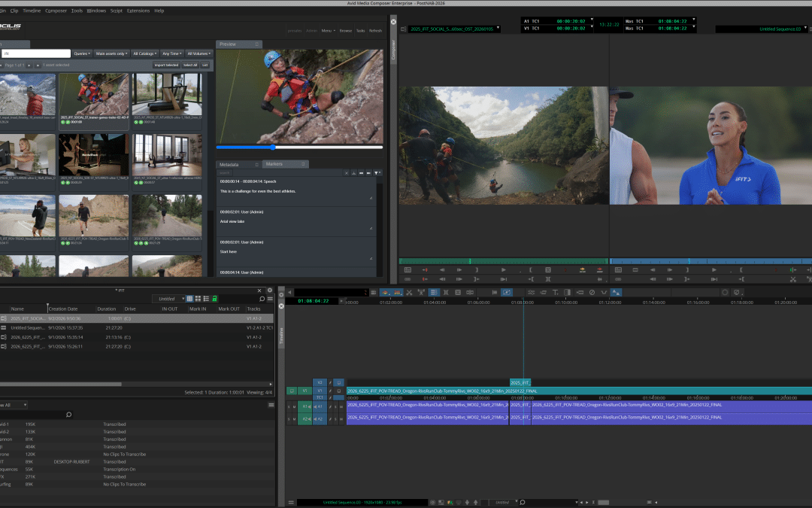Screen dimensions: 812x508
Task: Click the Splice-In yellow arrow icon
Action: coord(582,269)
